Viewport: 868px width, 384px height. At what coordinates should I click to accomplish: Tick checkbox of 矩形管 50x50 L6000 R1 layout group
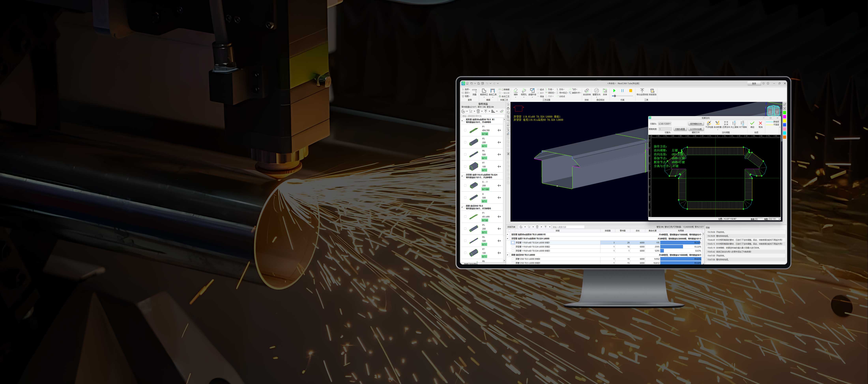(510, 235)
